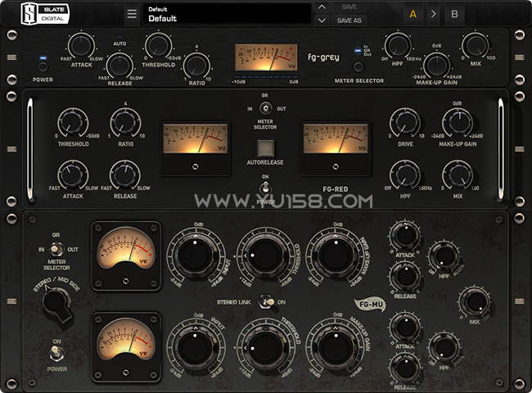The image size is (532, 393).
Task: Click the FG-Grey HPF knob
Action: [x=398, y=46]
